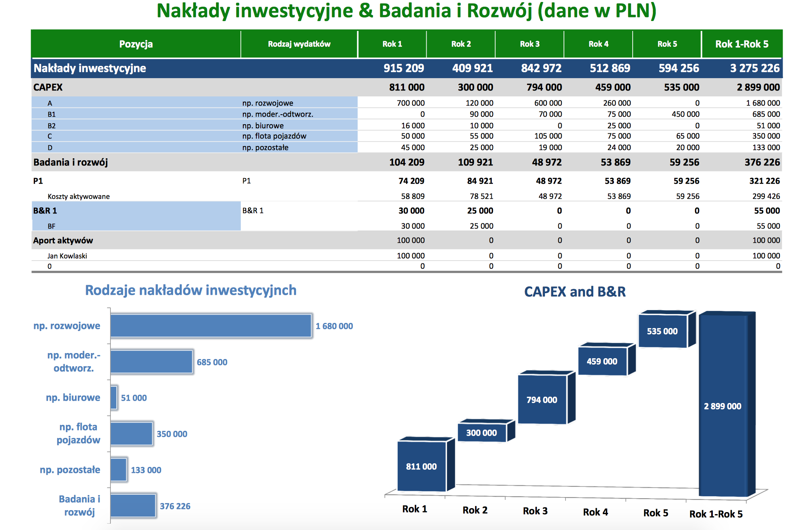Viewport: 812px width, 530px height.
Task: Select the 'Rok 2' column header
Action: (461, 44)
